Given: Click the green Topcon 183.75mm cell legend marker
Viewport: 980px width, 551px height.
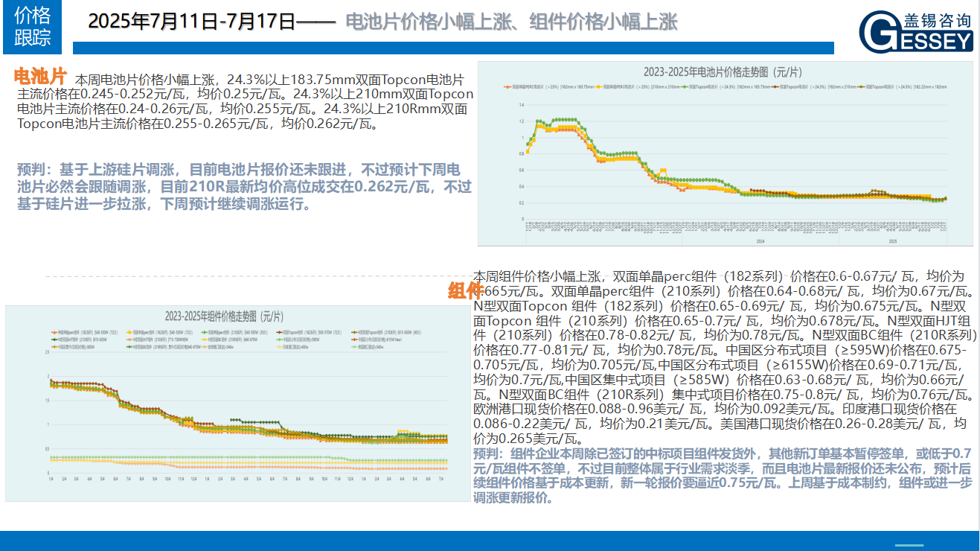Looking at the screenshot, I should (685, 87).
